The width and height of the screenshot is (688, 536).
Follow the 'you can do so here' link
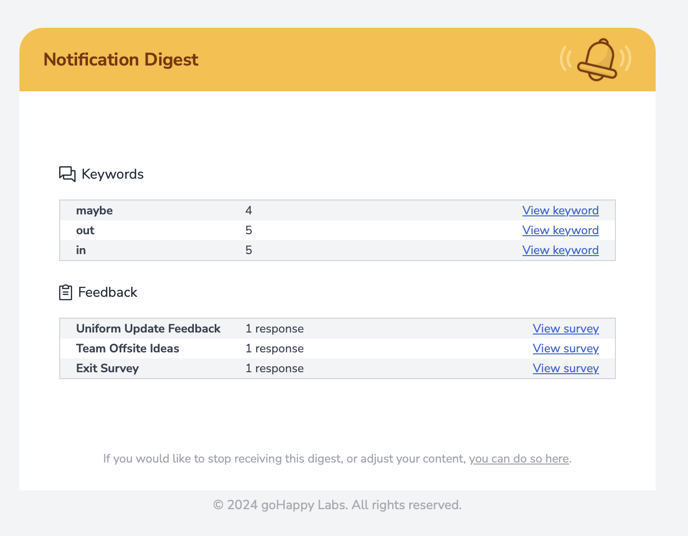[519, 459]
